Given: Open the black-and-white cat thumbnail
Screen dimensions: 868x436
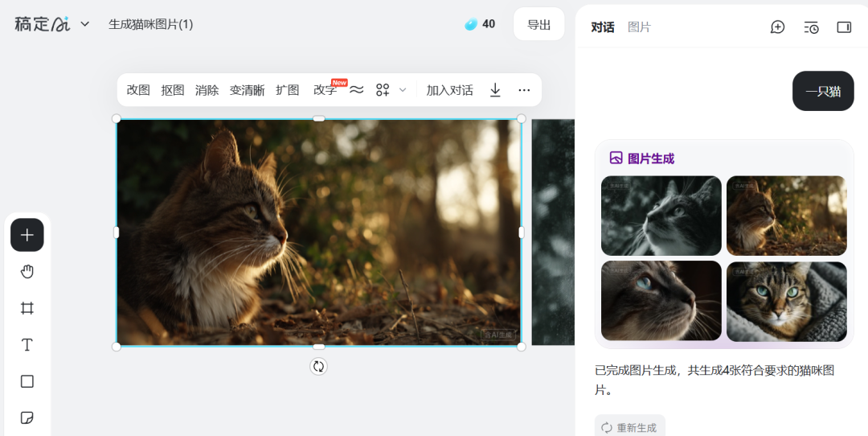Looking at the screenshot, I should (661, 216).
